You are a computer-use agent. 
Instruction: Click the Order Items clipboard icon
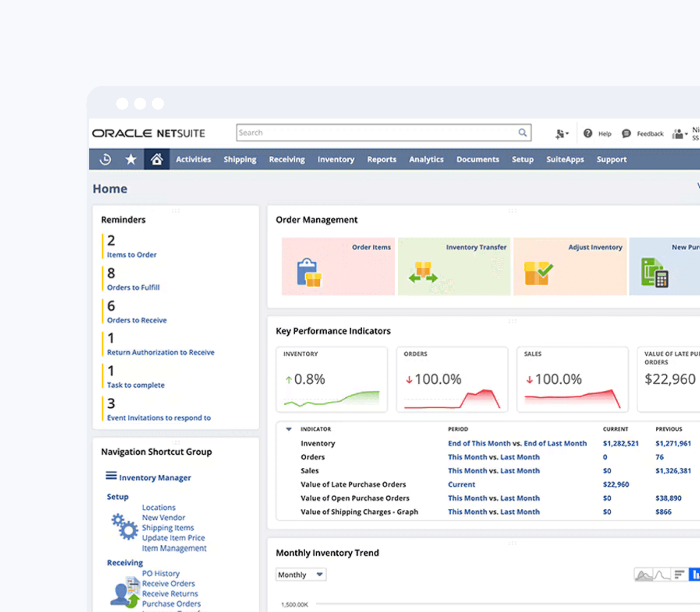click(309, 272)
